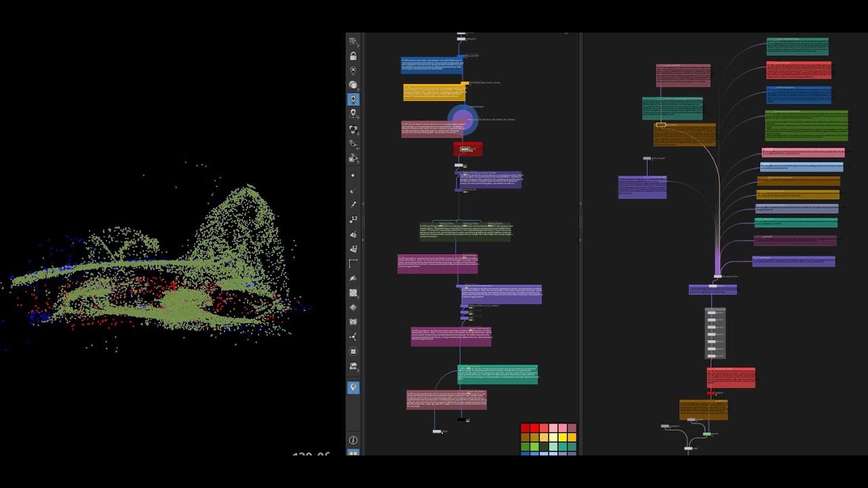The image size is (868, 488).
Task: Toggle the highlighted light-bulb lighting icon
Action: click(353, 99)
